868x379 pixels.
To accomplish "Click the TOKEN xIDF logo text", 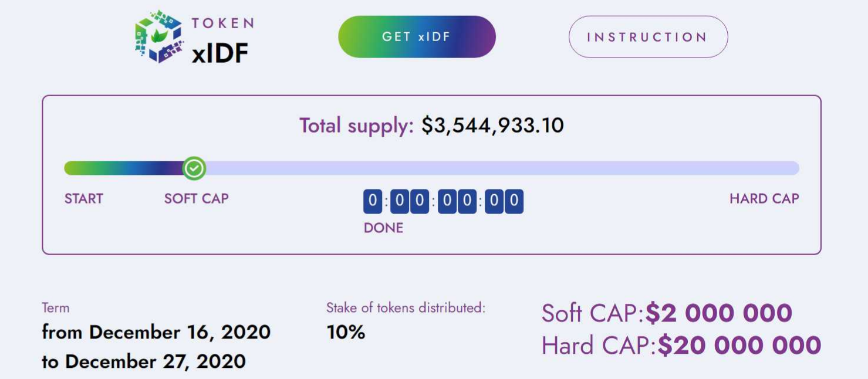I will 222,41.
